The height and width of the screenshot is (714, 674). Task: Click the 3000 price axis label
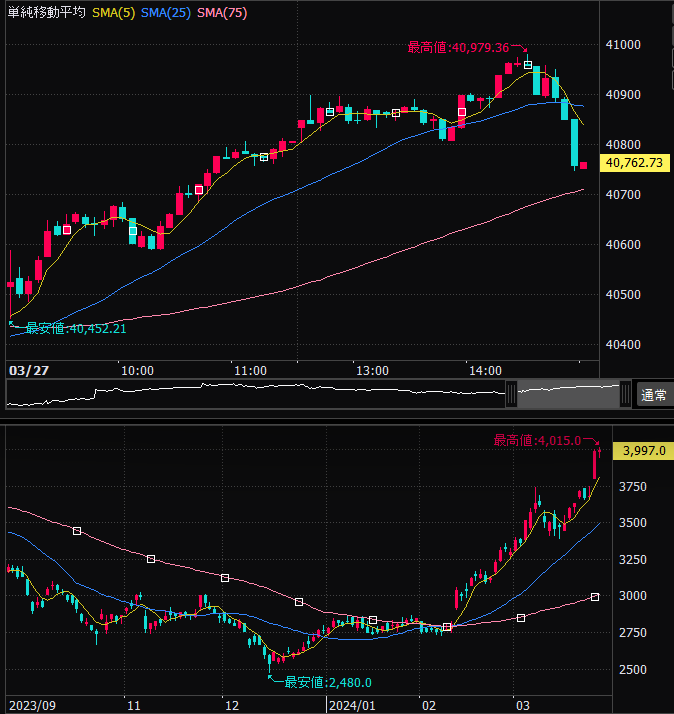tap(633, 596)
